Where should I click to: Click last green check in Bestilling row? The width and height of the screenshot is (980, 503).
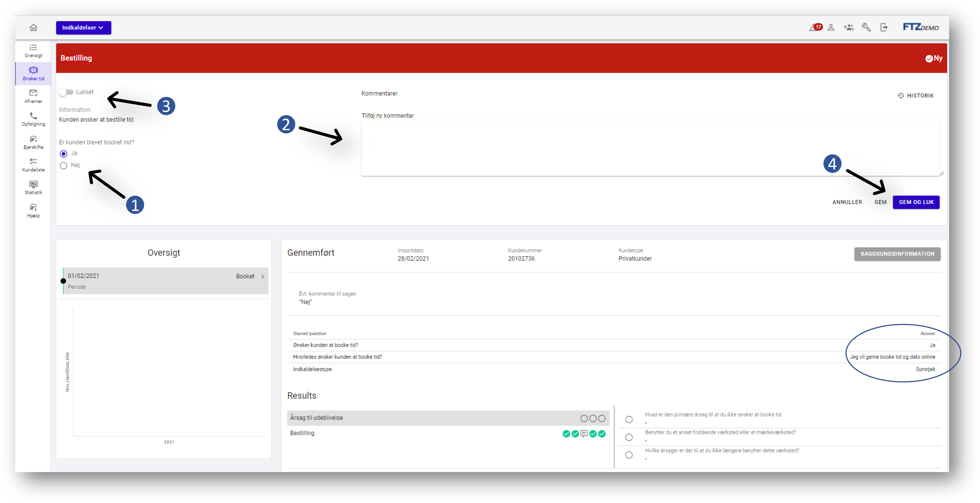602,433
